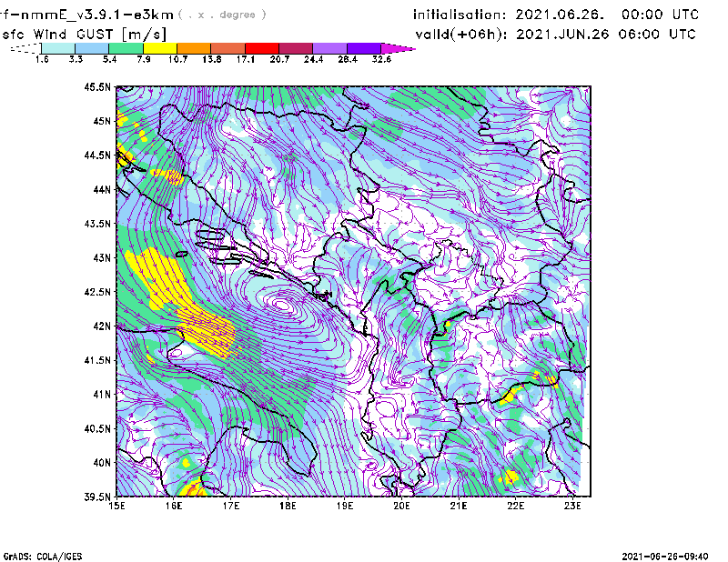
Task: Click the magenta arrow end of the colorbar
Action: click(398, 48)
